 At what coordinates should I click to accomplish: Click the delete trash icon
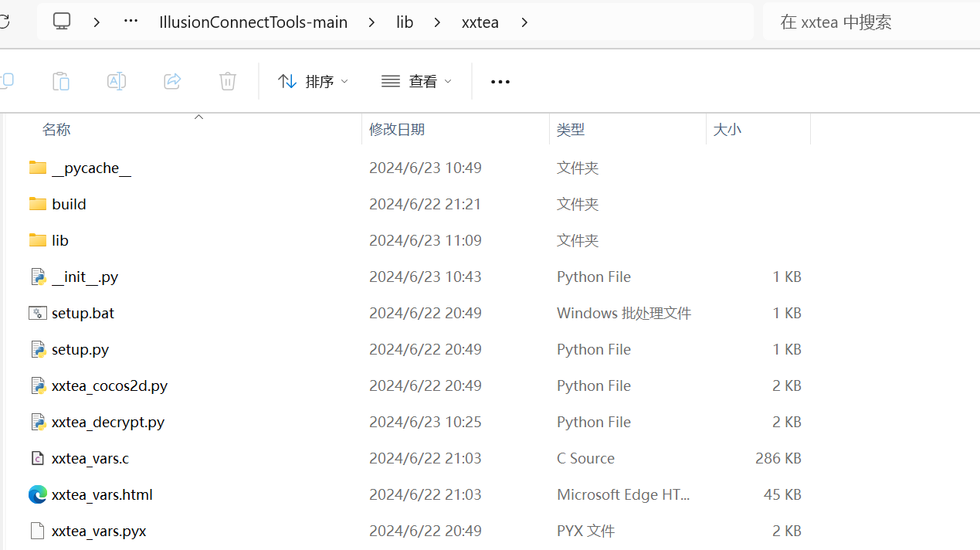[228, 81]
